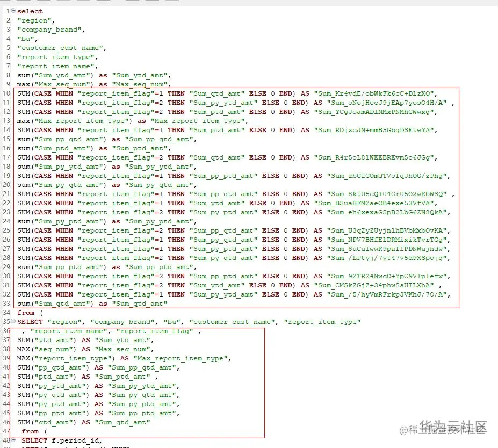The image size is (498, 448).
Task: Place cursor on the "region", text in line 2
Action: [36, 20]
